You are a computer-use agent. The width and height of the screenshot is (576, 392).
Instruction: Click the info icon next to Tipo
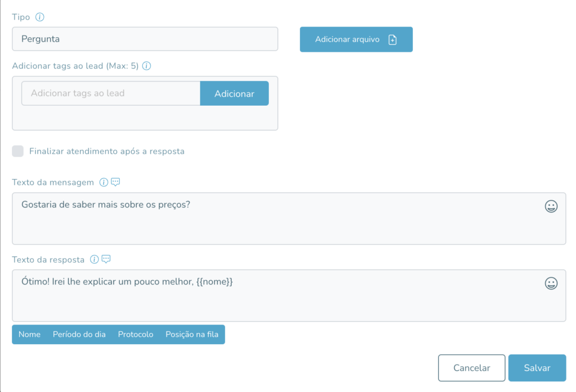coord(40,17)
